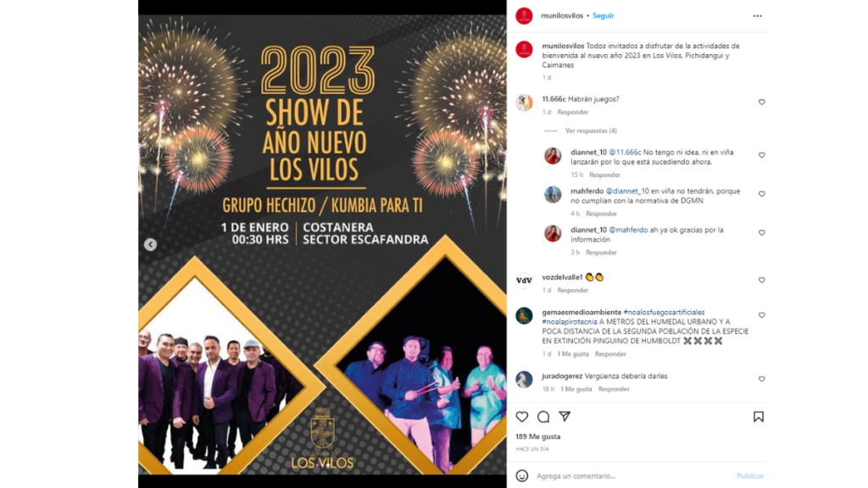Open @11.666c mention in diannet_10 reply
868x488 pixels.
[x=625, y=152]
